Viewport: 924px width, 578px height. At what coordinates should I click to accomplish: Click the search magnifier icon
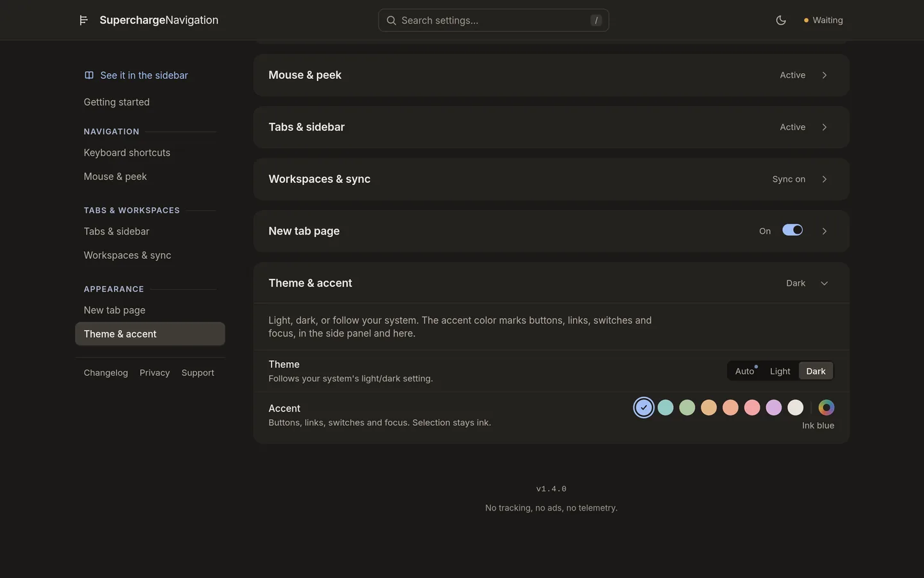(391, 21)
